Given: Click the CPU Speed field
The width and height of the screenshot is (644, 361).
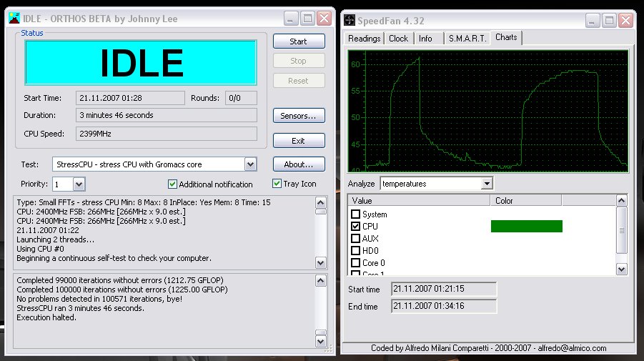Looking at the screenshot, I should [x=167, y=134].
